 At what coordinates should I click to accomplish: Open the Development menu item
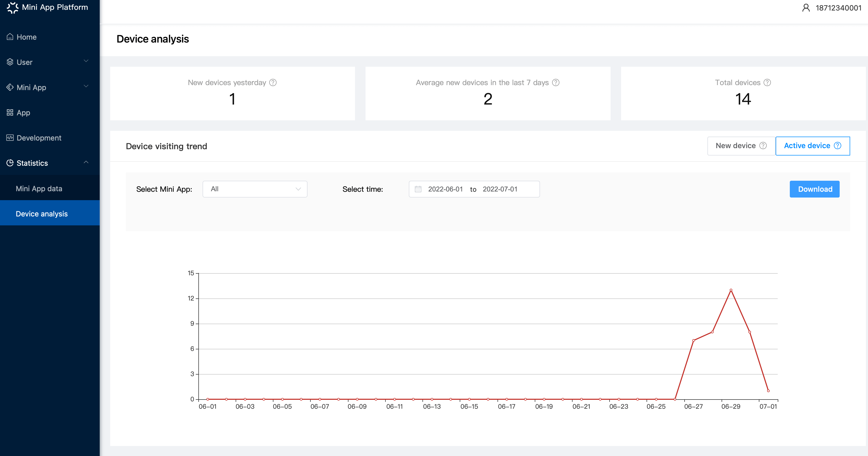tap(50, 138)
